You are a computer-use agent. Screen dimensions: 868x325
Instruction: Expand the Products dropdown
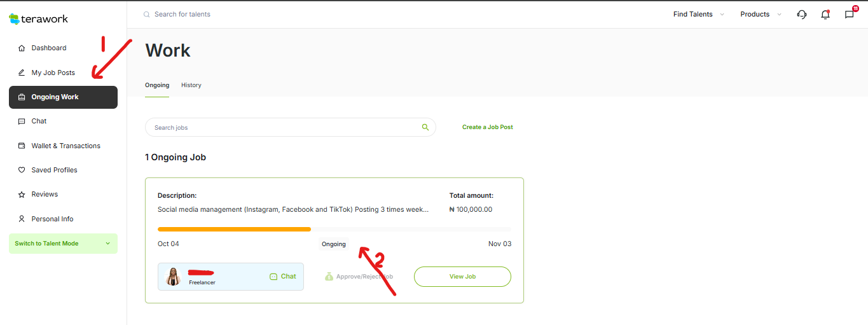coord(761,15)
